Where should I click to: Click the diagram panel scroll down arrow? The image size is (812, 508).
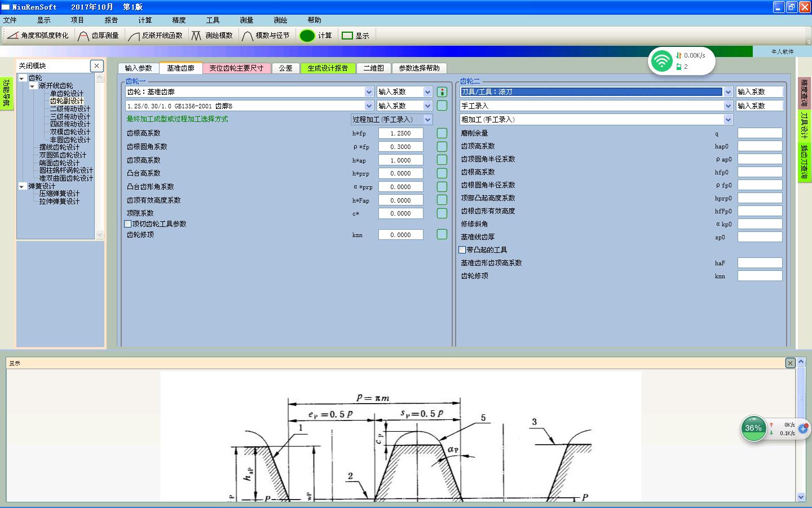coord(801,497)
